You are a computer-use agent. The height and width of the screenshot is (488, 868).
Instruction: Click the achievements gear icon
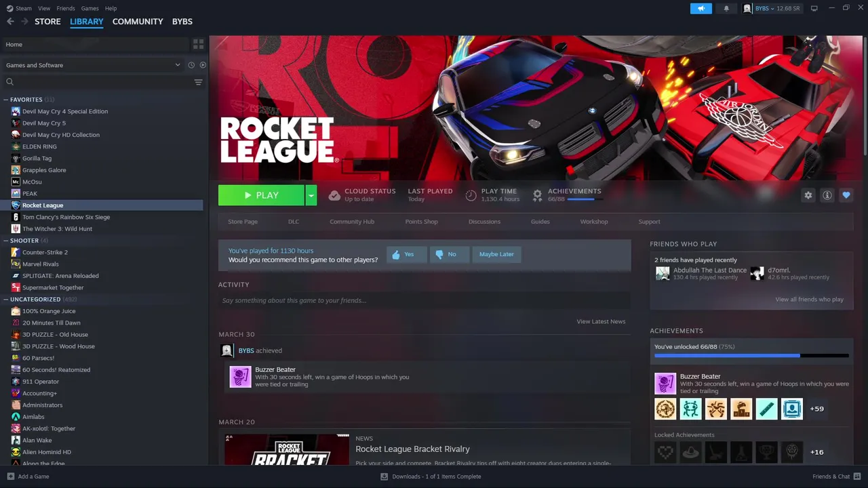(x=537, y=195)
